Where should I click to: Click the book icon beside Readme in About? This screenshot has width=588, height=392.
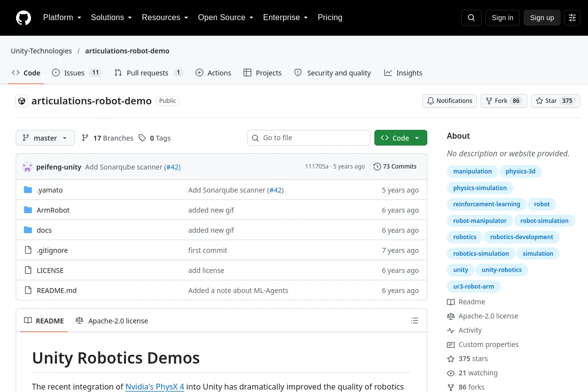pos(451,302)
